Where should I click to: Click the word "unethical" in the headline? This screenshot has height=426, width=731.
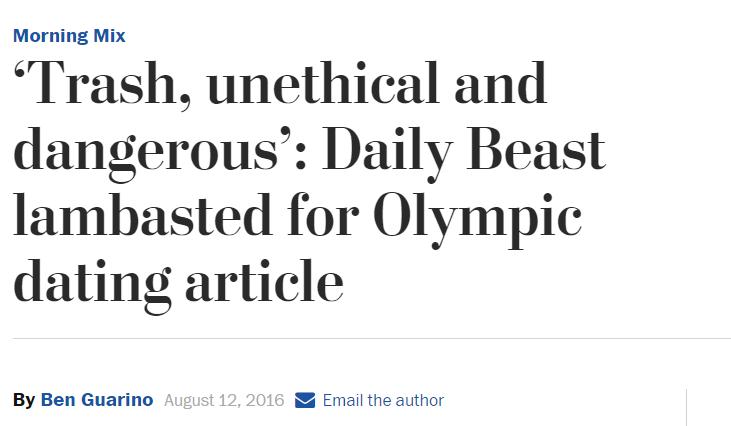pos(323,82)
